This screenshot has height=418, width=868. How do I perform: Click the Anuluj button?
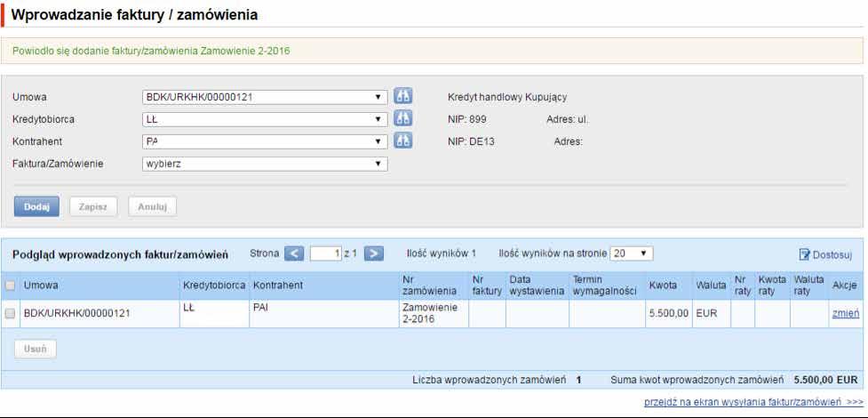coord(152,207)
